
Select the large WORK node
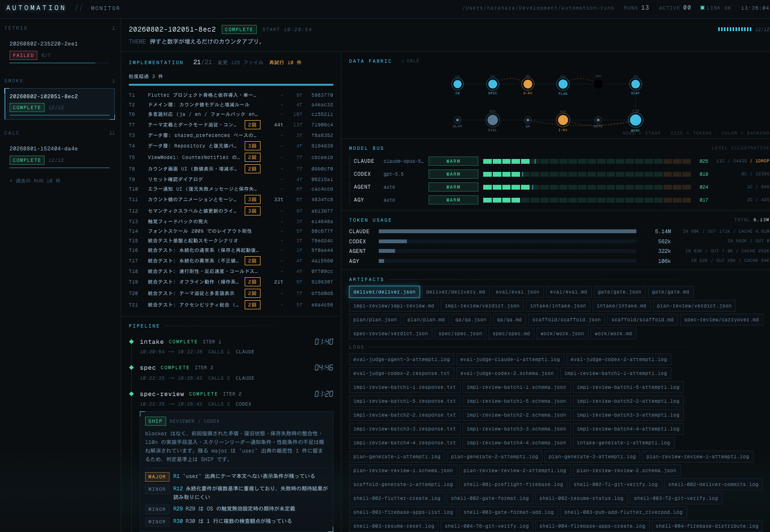click(635, 120)
